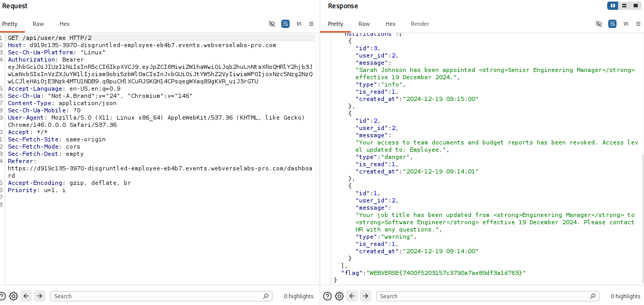Toggle hidden-characters eye icon in Request panel

(x=272, y=24)
